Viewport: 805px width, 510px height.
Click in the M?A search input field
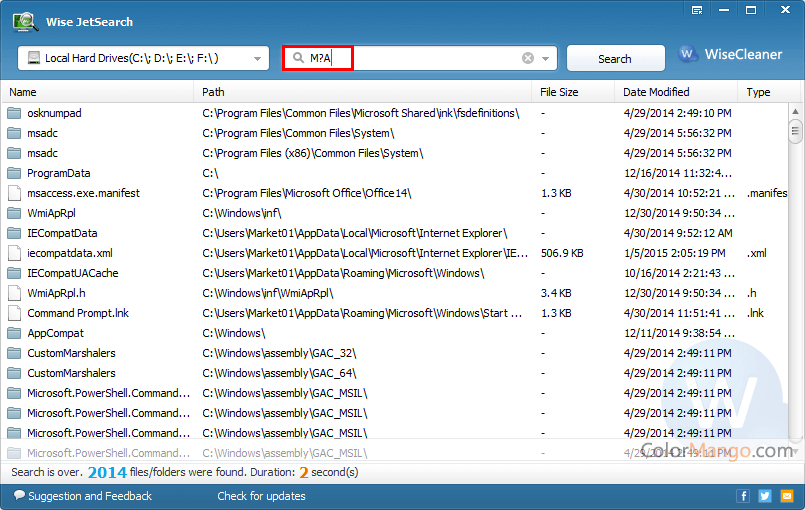pyautogui.click(x=420, y=58)
